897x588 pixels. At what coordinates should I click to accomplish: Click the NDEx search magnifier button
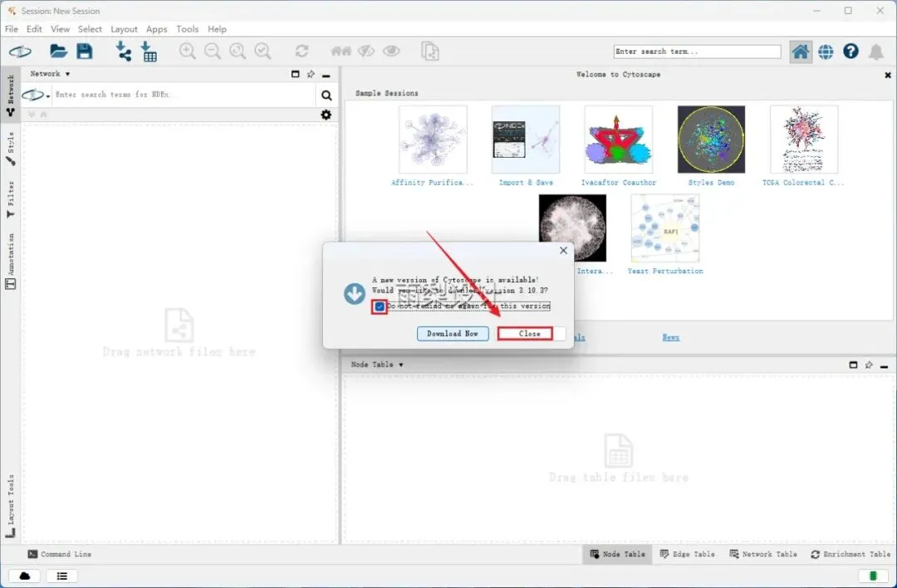click(x=326, y=96)
